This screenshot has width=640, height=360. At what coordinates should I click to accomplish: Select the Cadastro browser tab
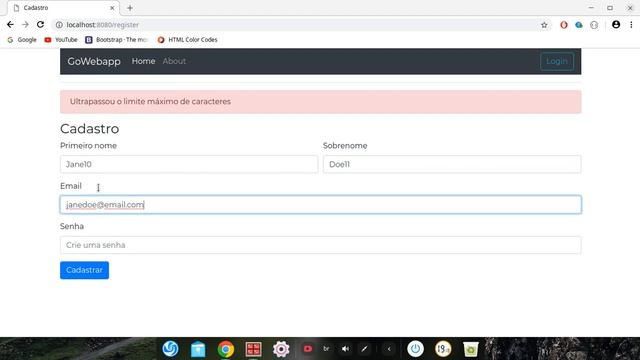pyautogui.click(x=63, y=8)
